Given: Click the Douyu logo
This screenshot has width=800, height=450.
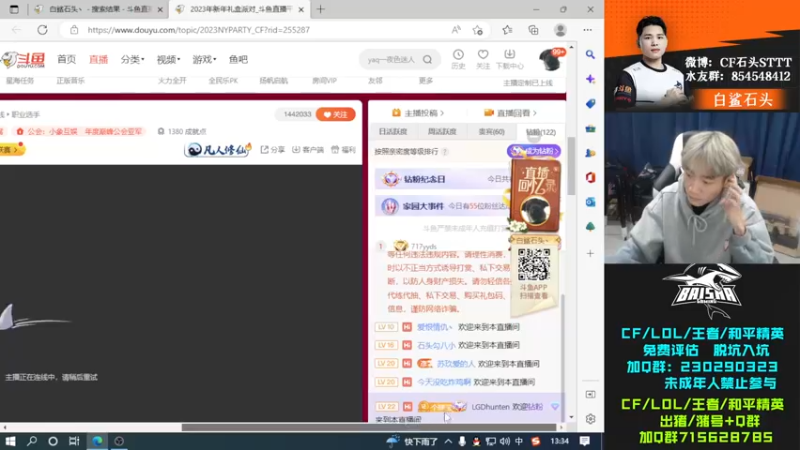Looking at the screenshot, I should point(23,60).
